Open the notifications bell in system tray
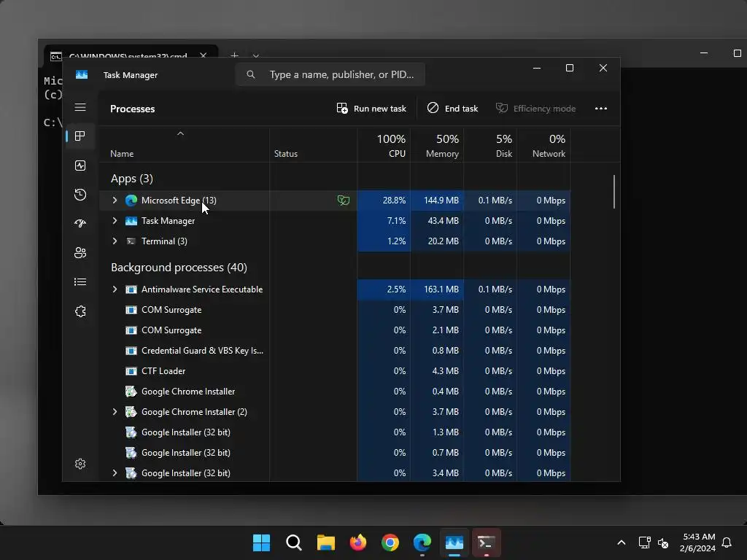The height and width of the screenshot is (560, 747). (x=727, y=542)
